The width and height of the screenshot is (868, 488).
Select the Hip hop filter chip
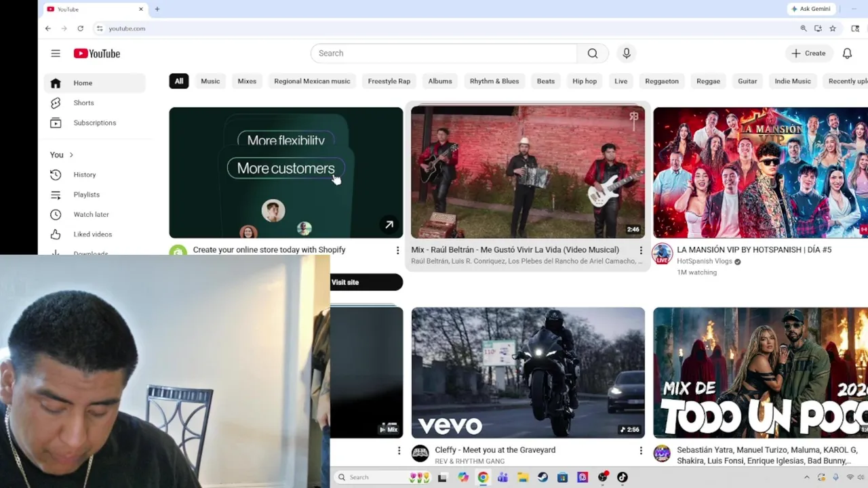tap(585, 81)
